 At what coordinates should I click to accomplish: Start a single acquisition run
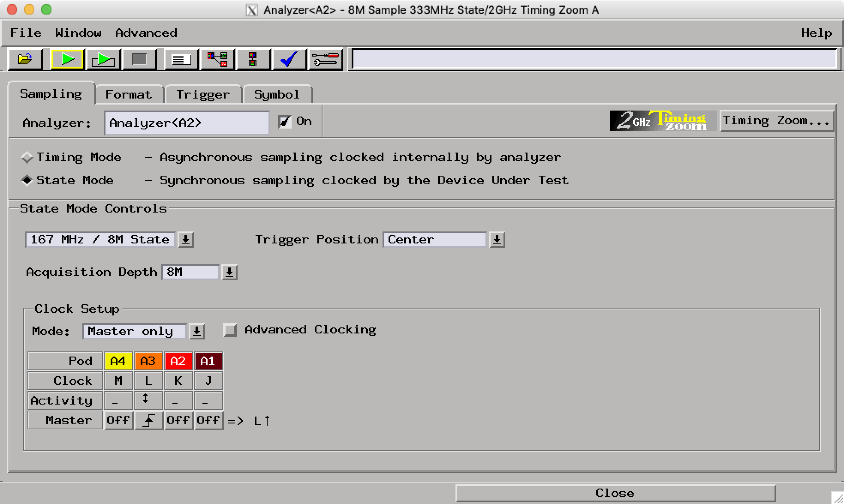click(68, 60)
